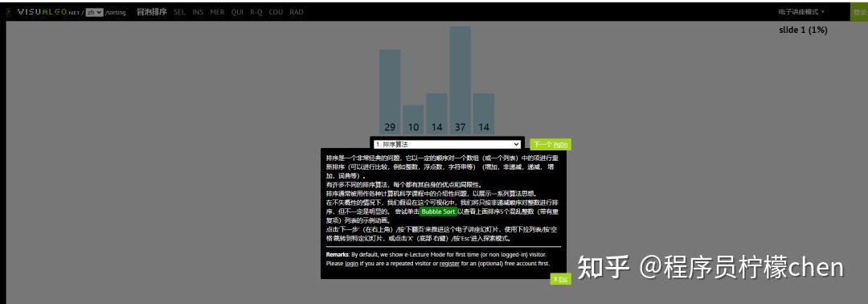
Task: Open the 电子讲座模式 mode dropdown
Action: coord(801,11)
